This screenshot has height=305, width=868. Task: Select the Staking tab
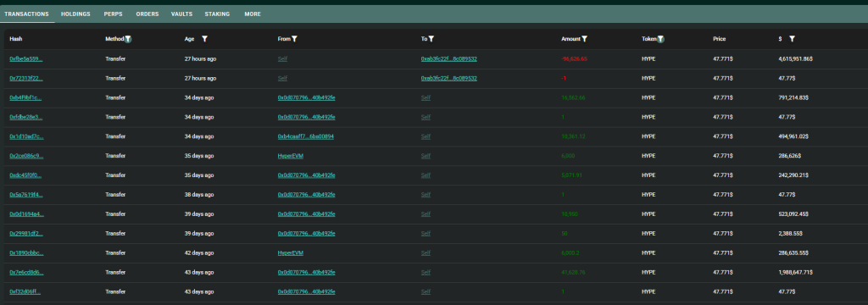click(x=217, y=14)
